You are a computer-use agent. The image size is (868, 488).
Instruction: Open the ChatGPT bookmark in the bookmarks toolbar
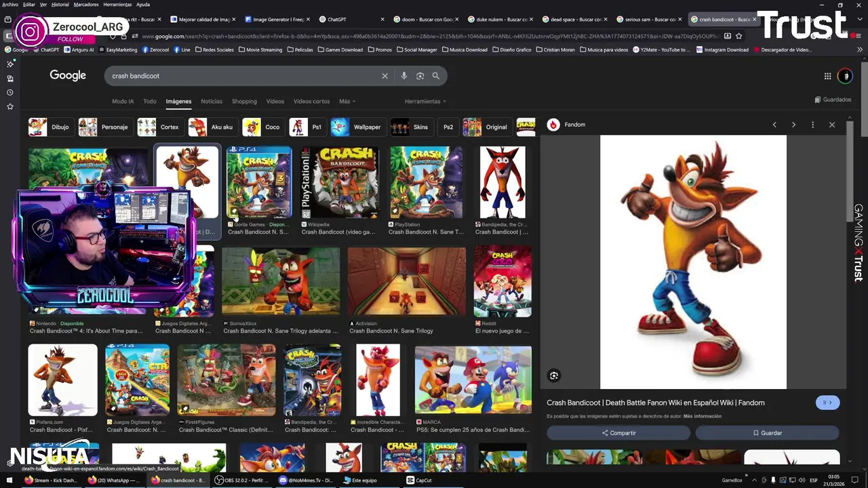click(x=45, y=49)
